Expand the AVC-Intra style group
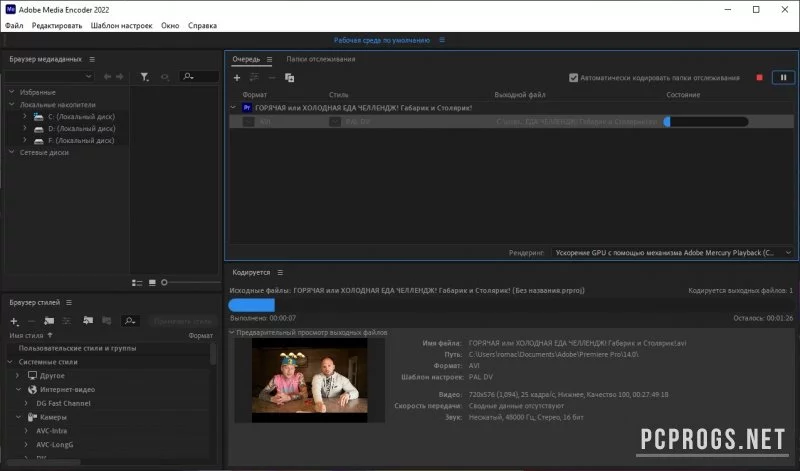 (27, 431)
